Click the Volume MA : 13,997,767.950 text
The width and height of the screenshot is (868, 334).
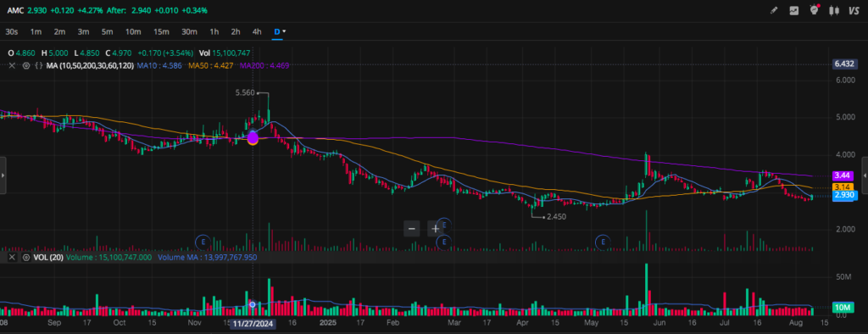(208, 258)
